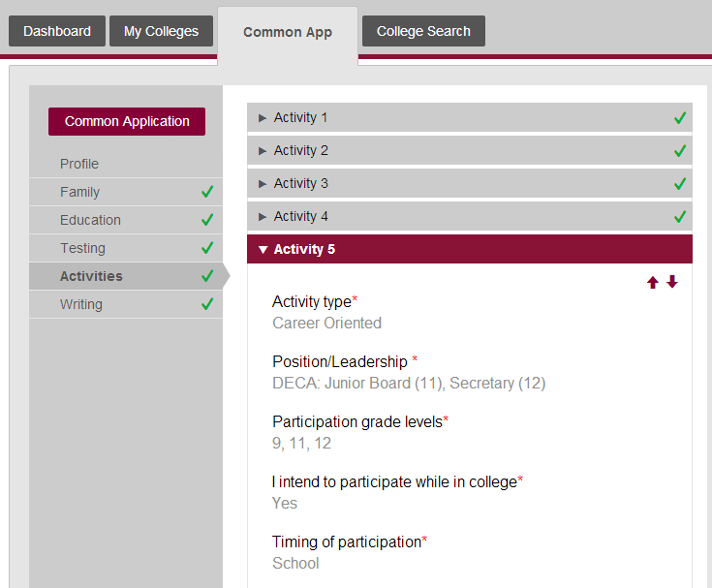Click the green checkmark beside Education

[207, 220]
